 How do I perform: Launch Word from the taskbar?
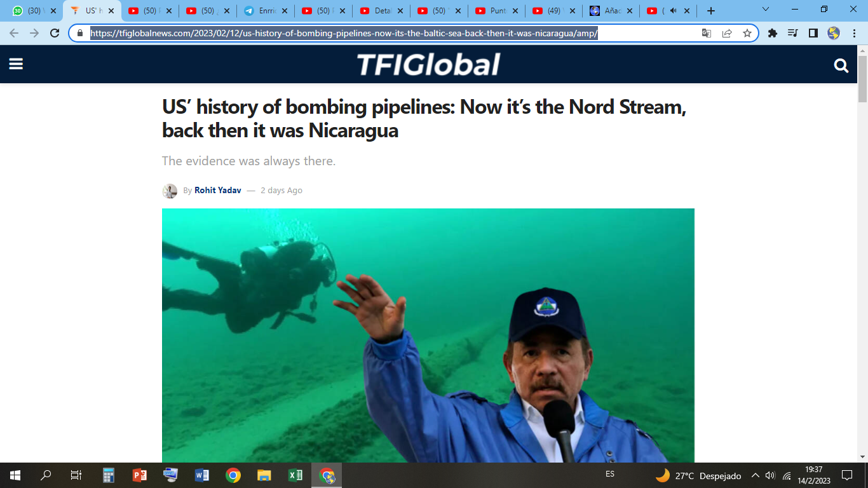pyautogui.click(x=202, y=475)
